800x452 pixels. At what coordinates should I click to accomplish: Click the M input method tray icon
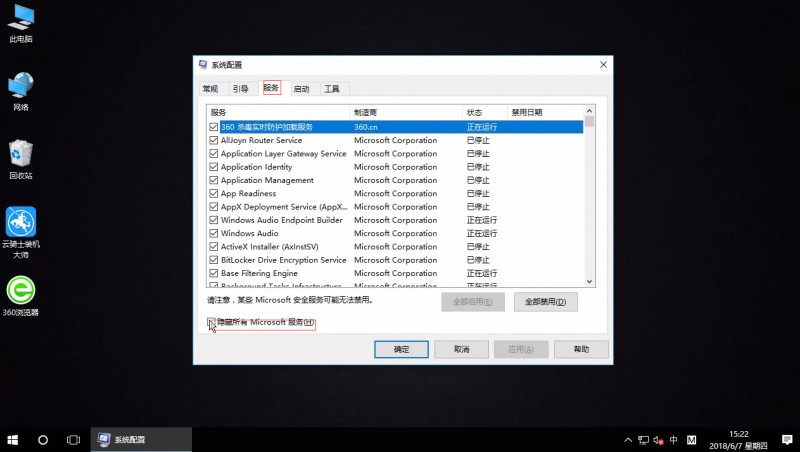691,440
